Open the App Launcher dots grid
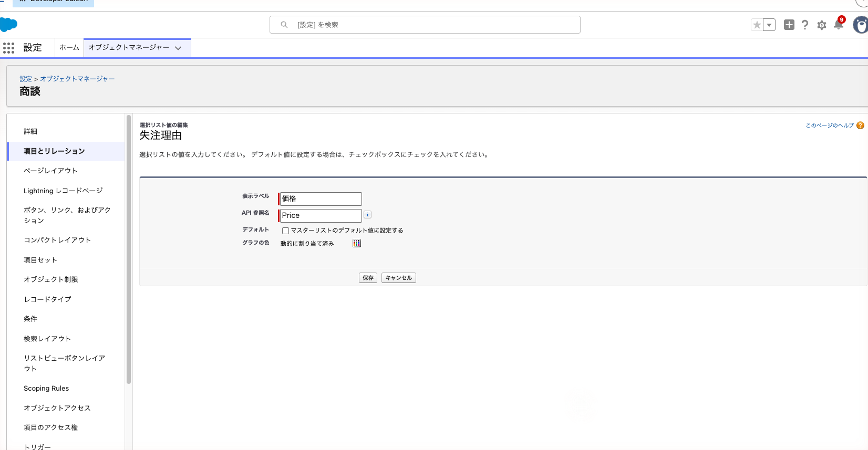This screenshot has height=450, width=868. (x=8, y=48)
